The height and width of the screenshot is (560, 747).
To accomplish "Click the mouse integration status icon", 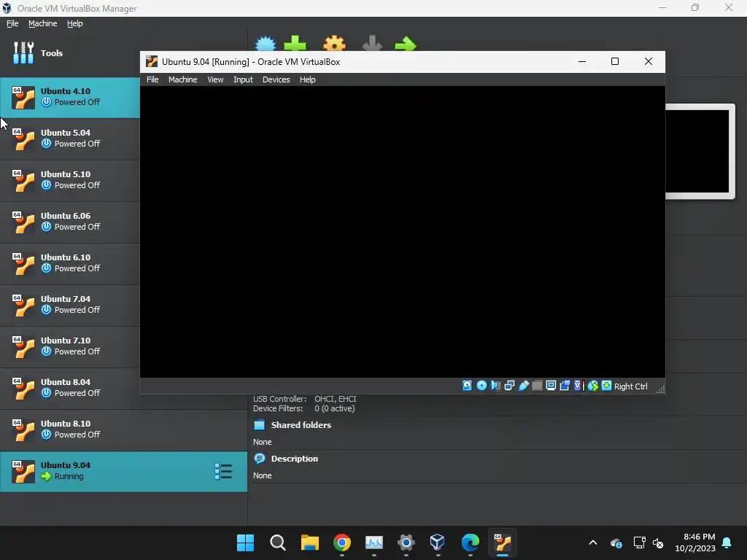I will 592,386.
